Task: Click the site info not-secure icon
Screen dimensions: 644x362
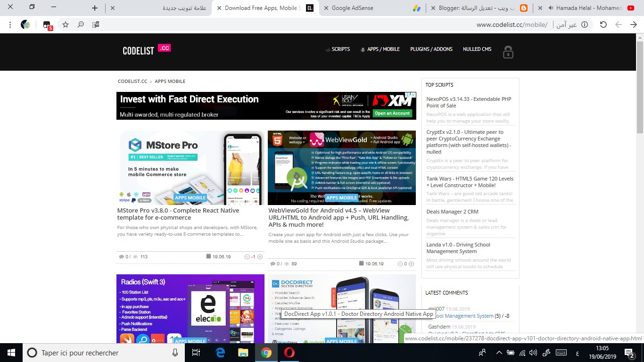Action: pos(585,25)
